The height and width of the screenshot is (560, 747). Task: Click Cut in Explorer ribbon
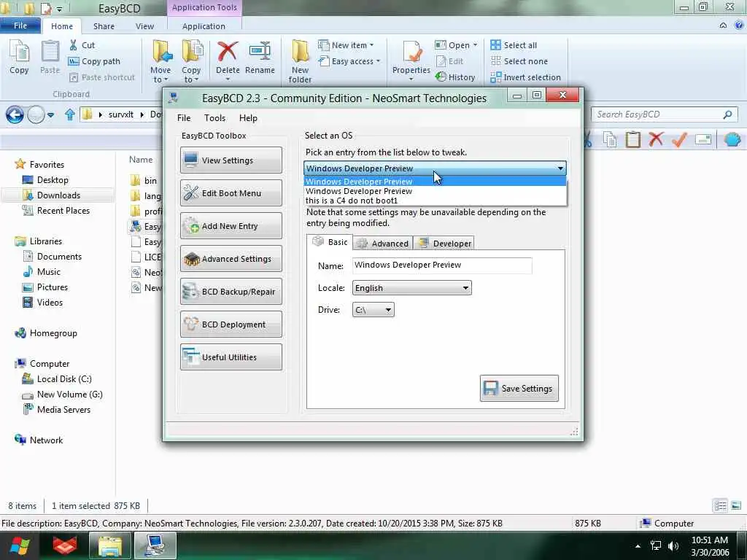click(82, 45)
